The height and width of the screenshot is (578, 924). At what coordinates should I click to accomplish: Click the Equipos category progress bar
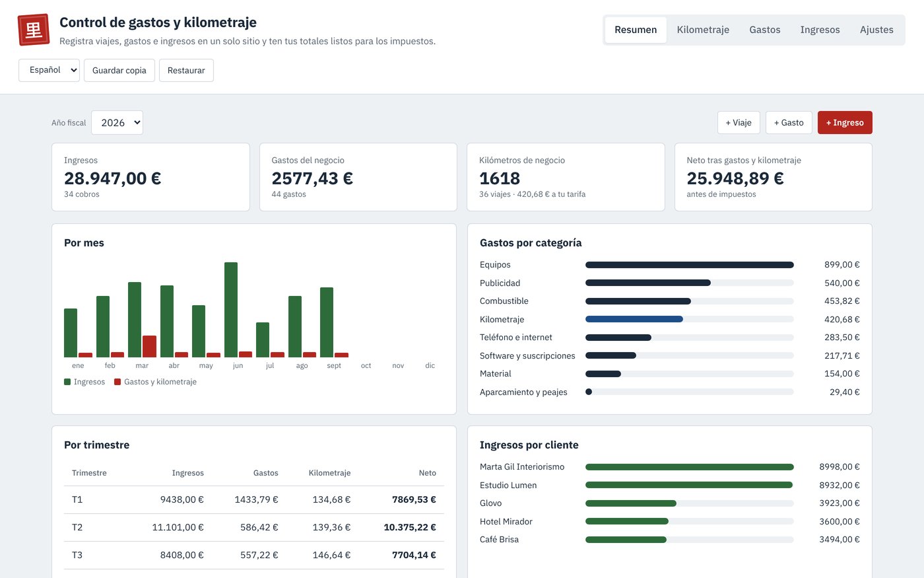click(689, 265)
